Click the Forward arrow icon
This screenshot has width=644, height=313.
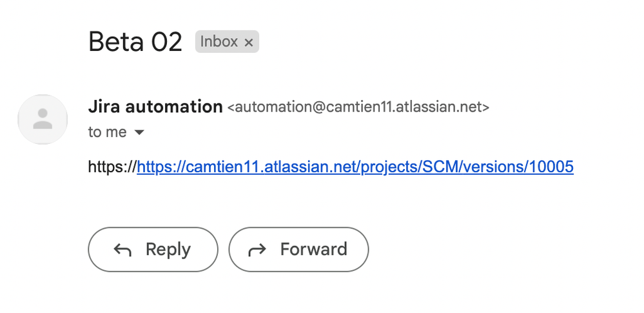click(257, 250)
